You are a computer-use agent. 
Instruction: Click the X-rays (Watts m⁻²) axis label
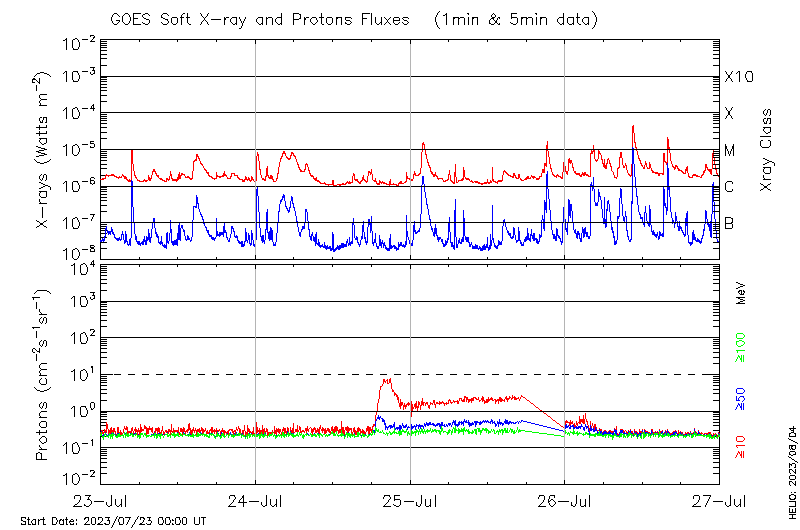tap(43, 150)
